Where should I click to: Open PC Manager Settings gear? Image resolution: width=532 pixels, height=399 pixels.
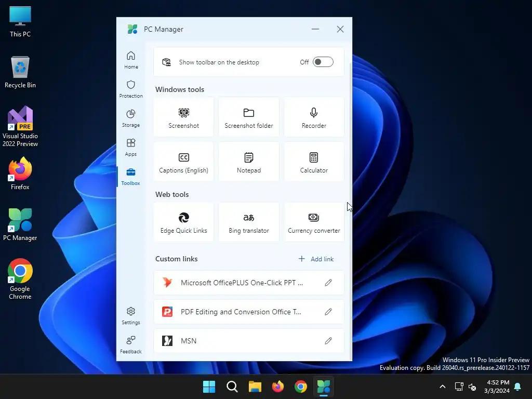(x=131, y=316)
